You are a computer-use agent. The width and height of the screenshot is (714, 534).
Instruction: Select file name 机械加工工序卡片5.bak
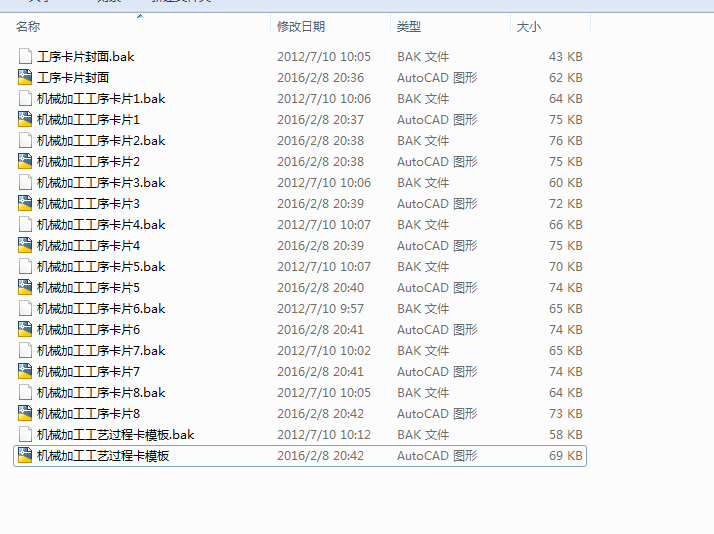(101, 266)
